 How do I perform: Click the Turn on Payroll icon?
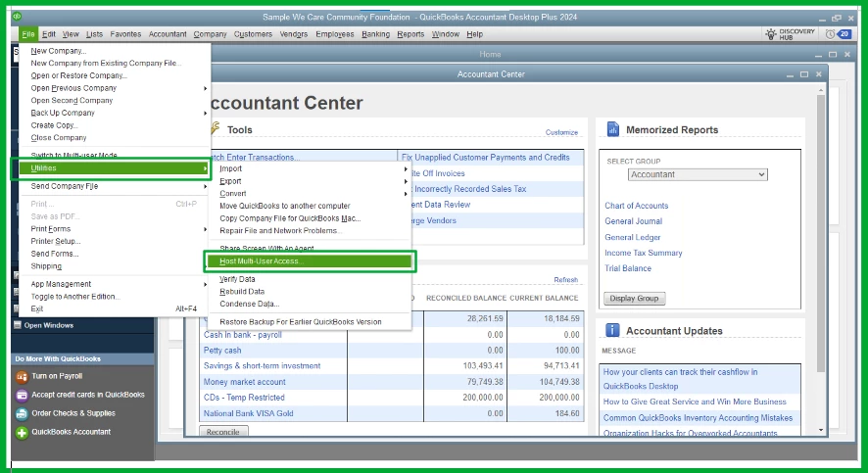[22, 377]
